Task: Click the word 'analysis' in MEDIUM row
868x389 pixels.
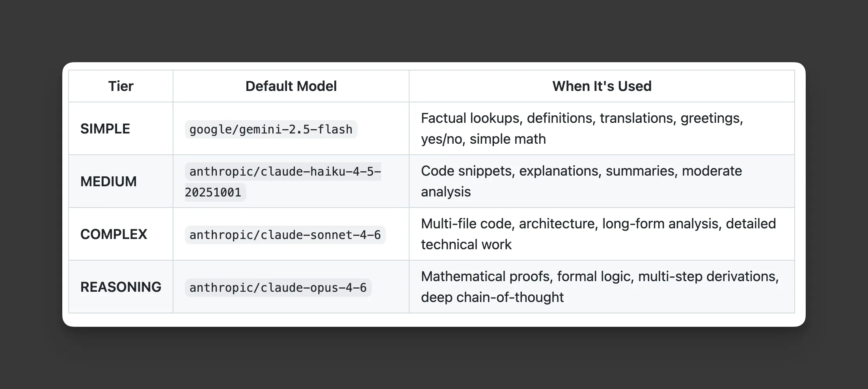Action: coord(446,192)
